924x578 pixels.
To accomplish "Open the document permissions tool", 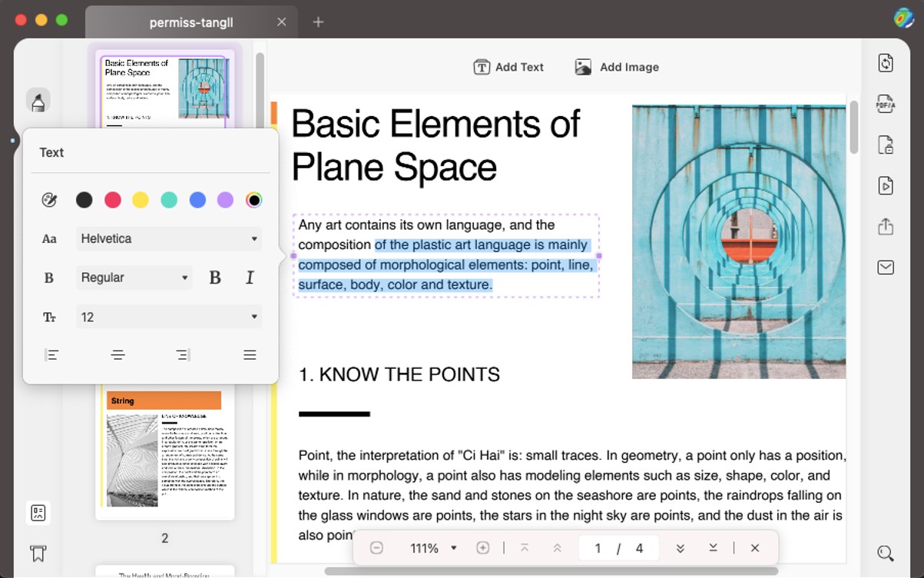I will tap(885, 144).
